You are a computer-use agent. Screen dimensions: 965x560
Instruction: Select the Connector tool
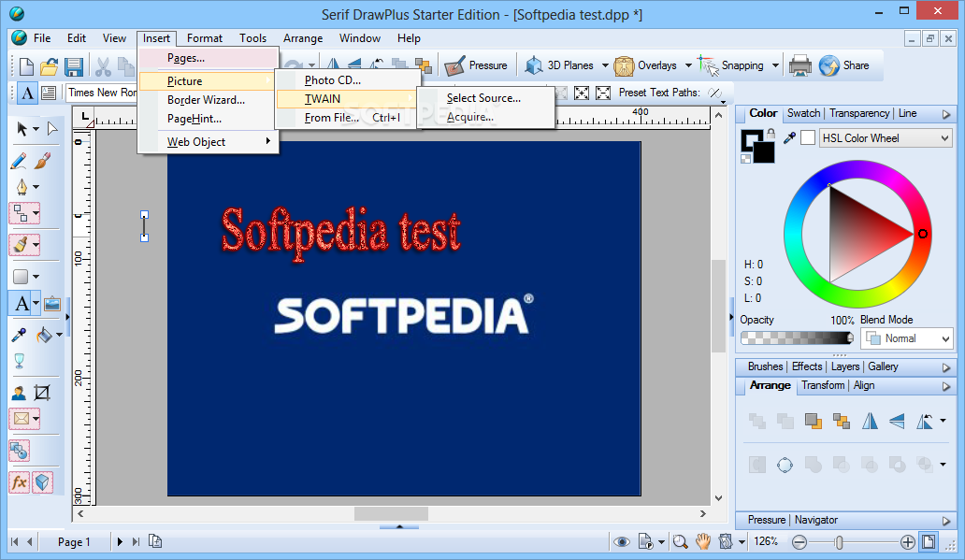(22, 213)
